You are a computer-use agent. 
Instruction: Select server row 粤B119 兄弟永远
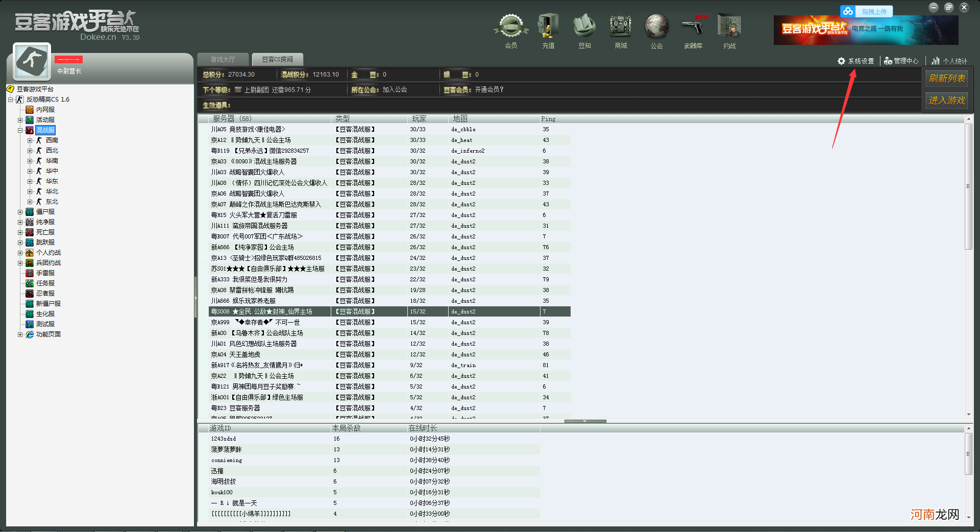(390, 151)
